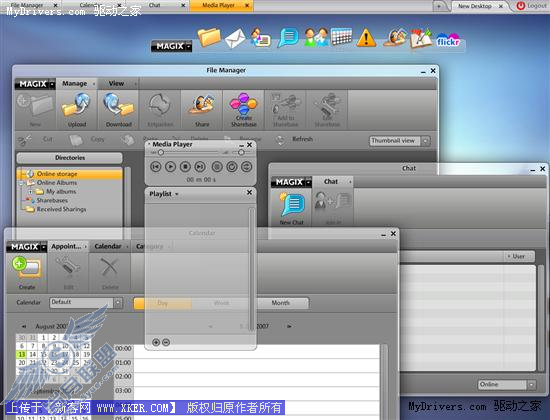550x420 pixels.
Task: Click the Edit wrench icon in Calendar
Action: tap(68, 268)
